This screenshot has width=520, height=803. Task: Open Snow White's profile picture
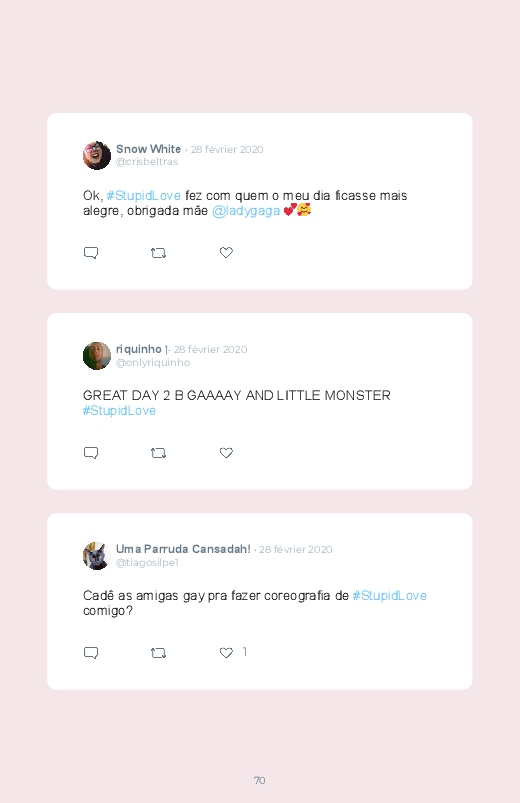[x=97, y=155]
